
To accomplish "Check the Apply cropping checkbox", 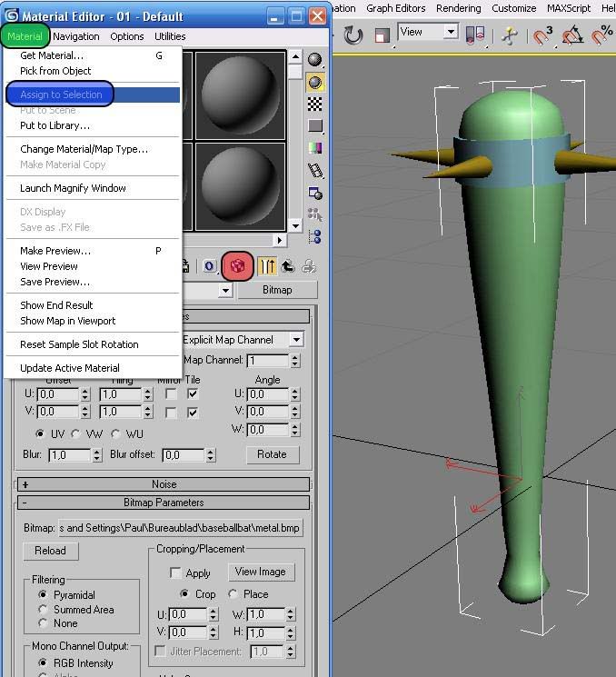I will pos(175,572).
